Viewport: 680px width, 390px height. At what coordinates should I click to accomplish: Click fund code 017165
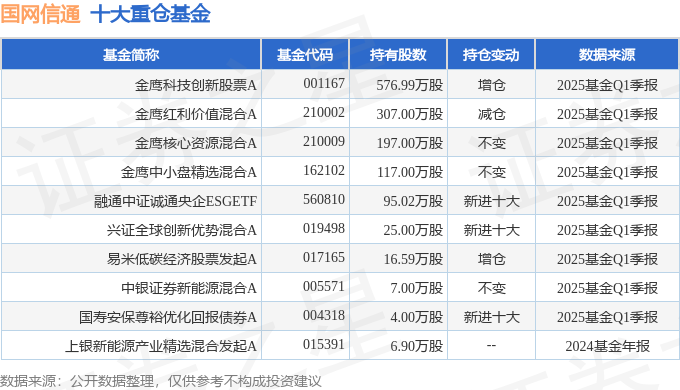pos(324,257)
